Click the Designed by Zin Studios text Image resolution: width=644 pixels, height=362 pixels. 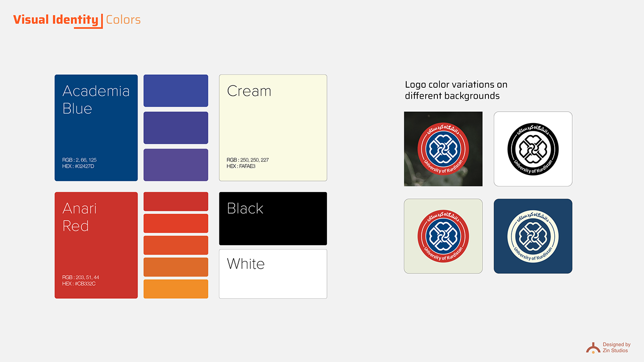coord(616,347)
